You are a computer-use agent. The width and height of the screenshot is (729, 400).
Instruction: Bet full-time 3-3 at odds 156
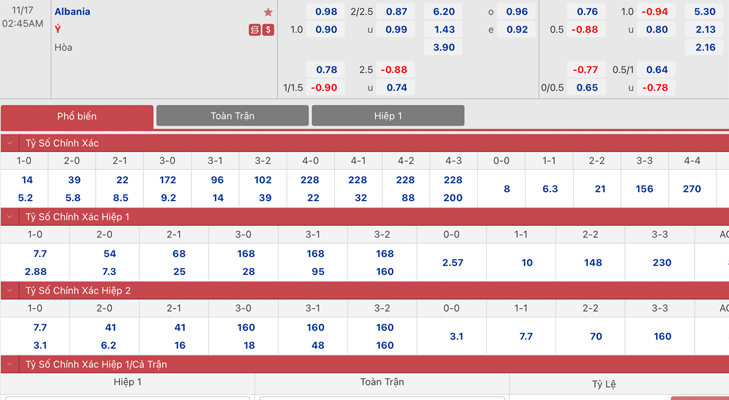click(644, 189)
